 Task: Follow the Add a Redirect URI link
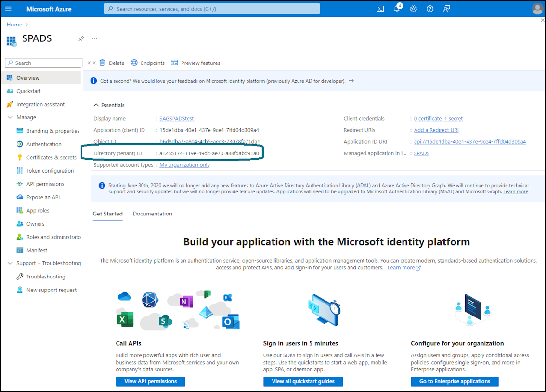[x=436, y=130]
